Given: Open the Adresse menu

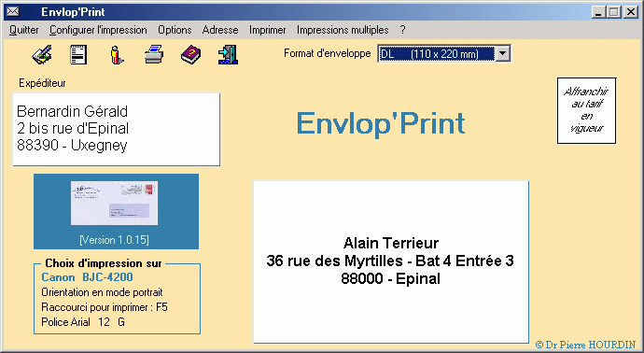Looking at the screenshot, I should [220, 30].
